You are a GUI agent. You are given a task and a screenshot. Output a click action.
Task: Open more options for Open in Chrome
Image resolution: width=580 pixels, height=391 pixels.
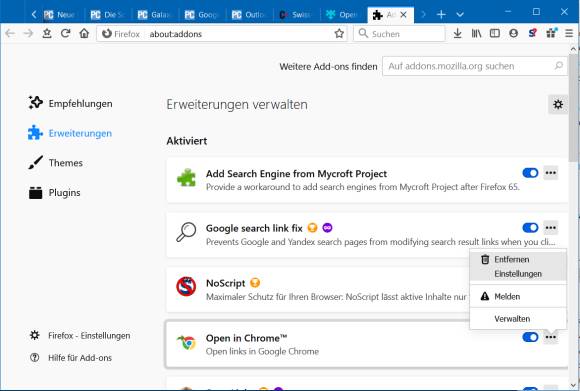coord(550,337)
